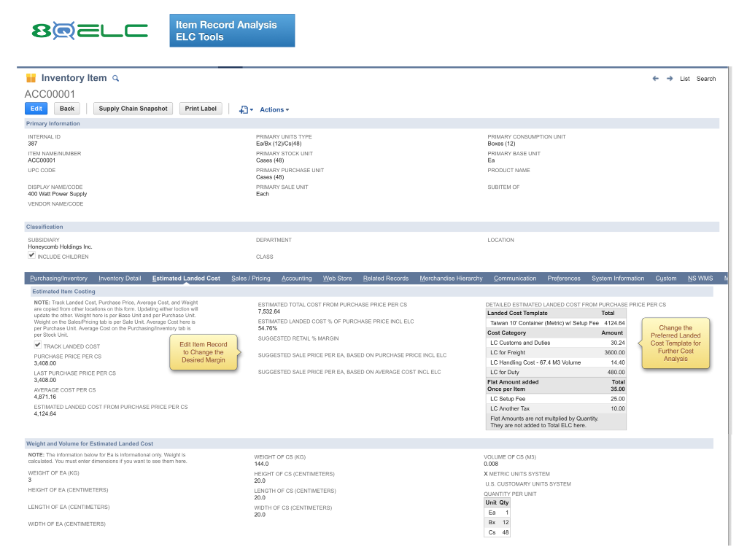The height and width of the screenshot is (560, 747).
Task: Go to previous record with left arrow
Action: tap(656, 79)
